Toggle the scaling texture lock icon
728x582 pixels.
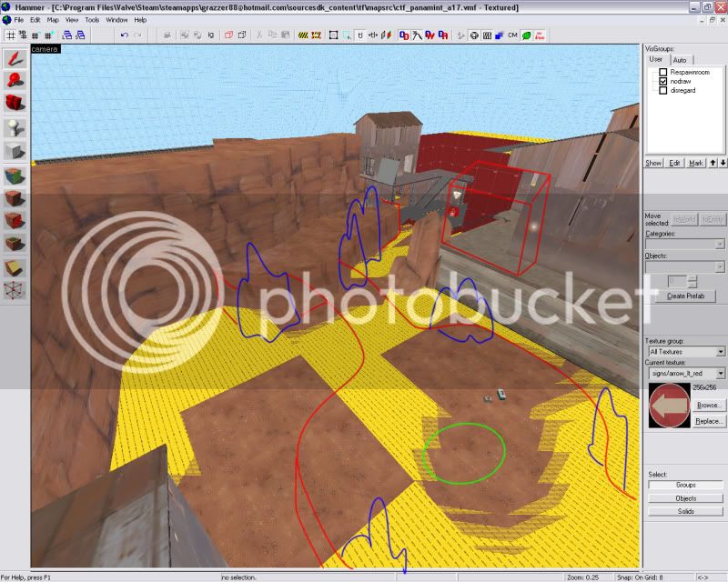(373, 35)
